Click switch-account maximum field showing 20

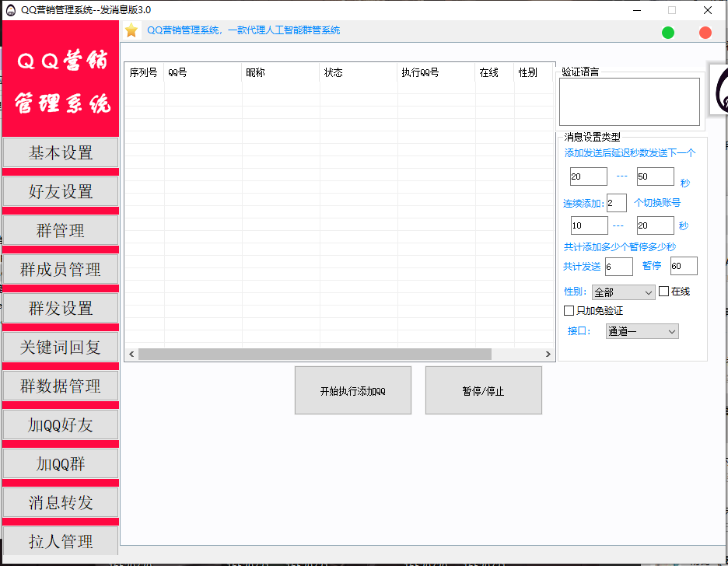tap(655, 225)
